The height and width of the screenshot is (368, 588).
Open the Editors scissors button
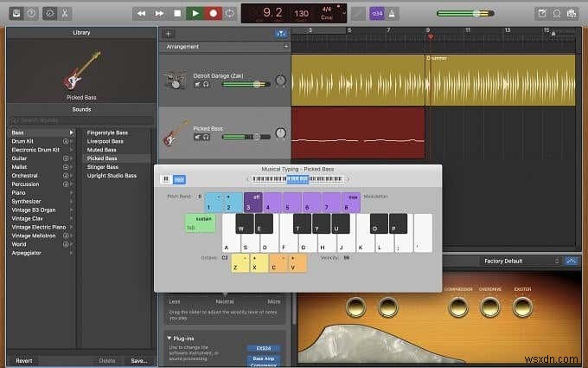point(65,14)
